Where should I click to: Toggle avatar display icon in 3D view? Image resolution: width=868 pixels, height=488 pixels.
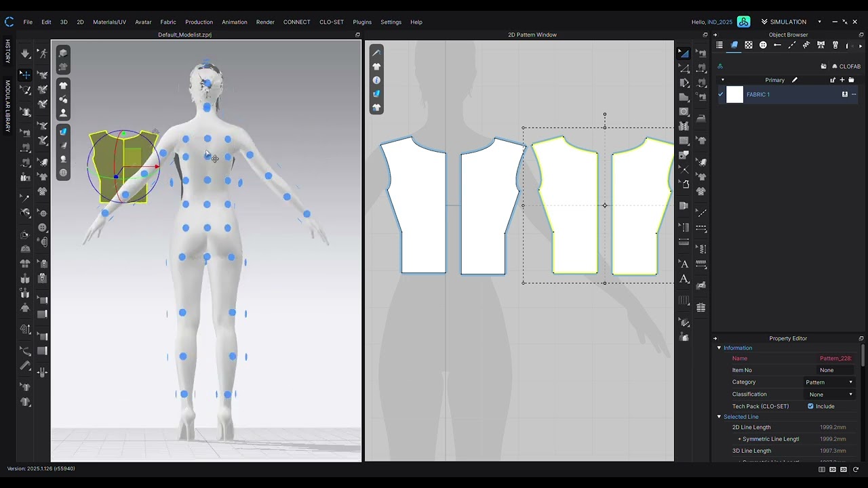63,113
